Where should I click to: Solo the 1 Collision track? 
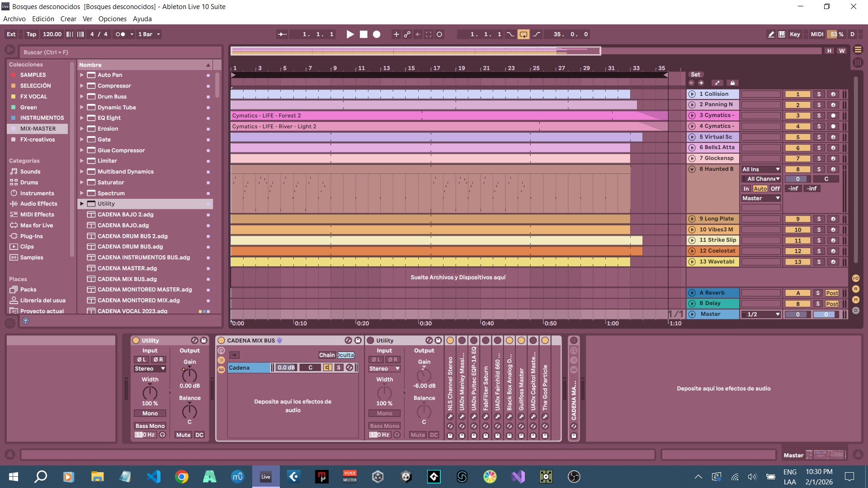pyautogui.click(x=819, y=94)
